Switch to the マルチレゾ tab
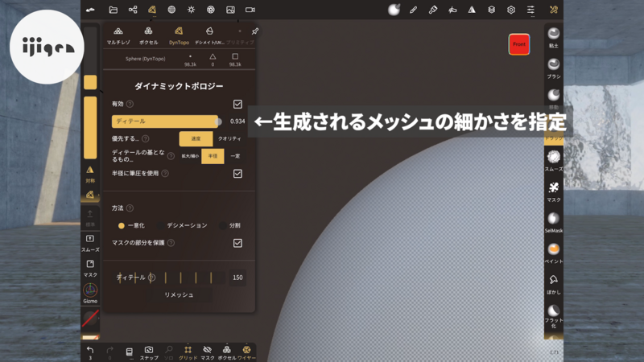Image resolution: width=644 pixels, height=362 pixels. coord(118,35)
